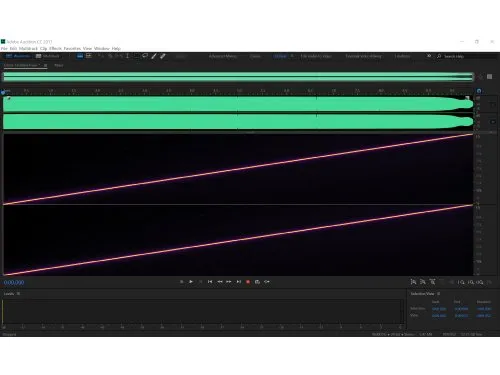Pick the Paintbrush Selection tool
500x375 pixels.
click(x=154, y=56)
